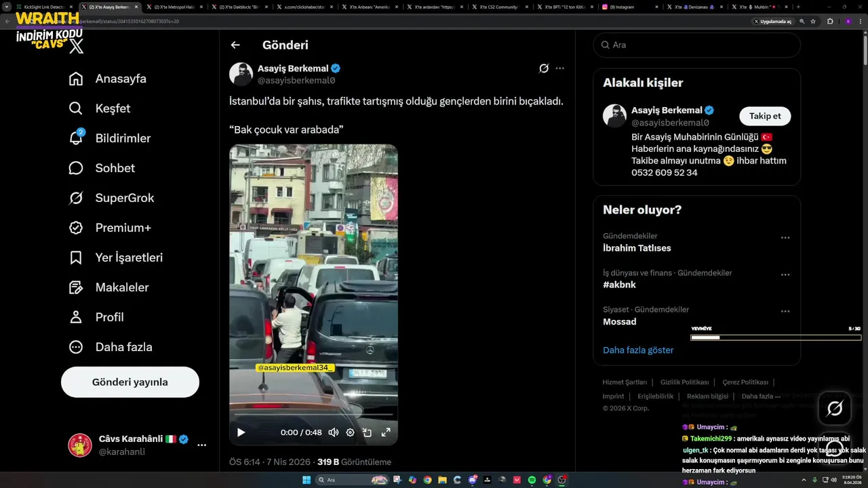Screen dimensions: 868x488
Task: Click Windows taskbar search box
Action: (353, 480)
